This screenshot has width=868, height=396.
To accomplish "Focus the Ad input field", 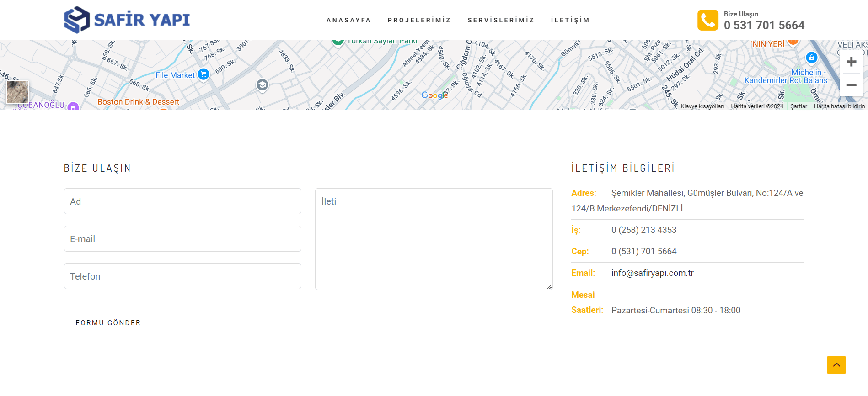I will click(182, 201).
